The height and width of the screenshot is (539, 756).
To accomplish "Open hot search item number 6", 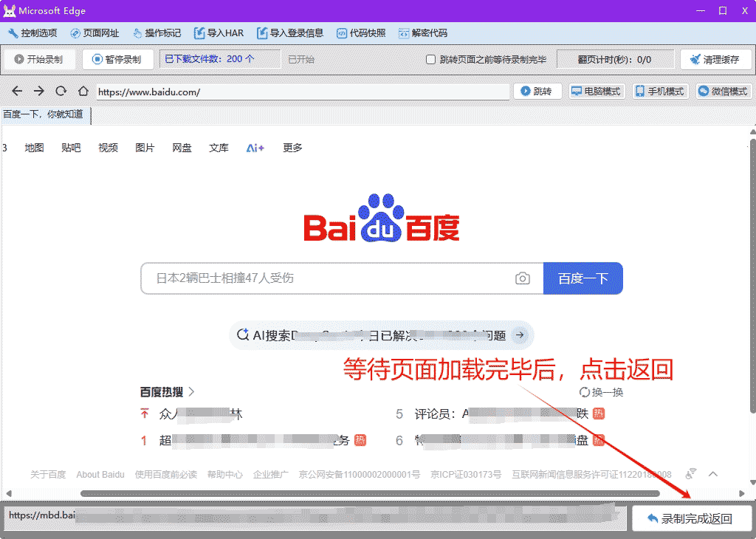I will coord(501,440).
